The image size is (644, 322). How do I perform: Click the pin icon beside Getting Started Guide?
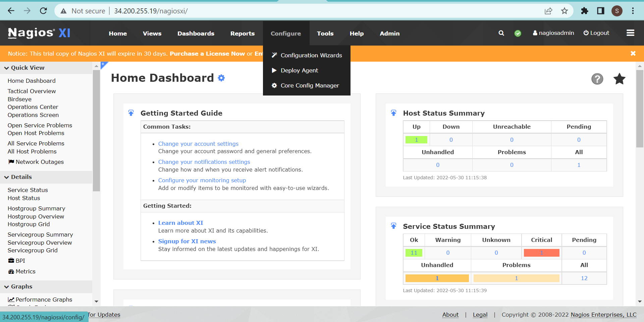click(x=131, y=113)
